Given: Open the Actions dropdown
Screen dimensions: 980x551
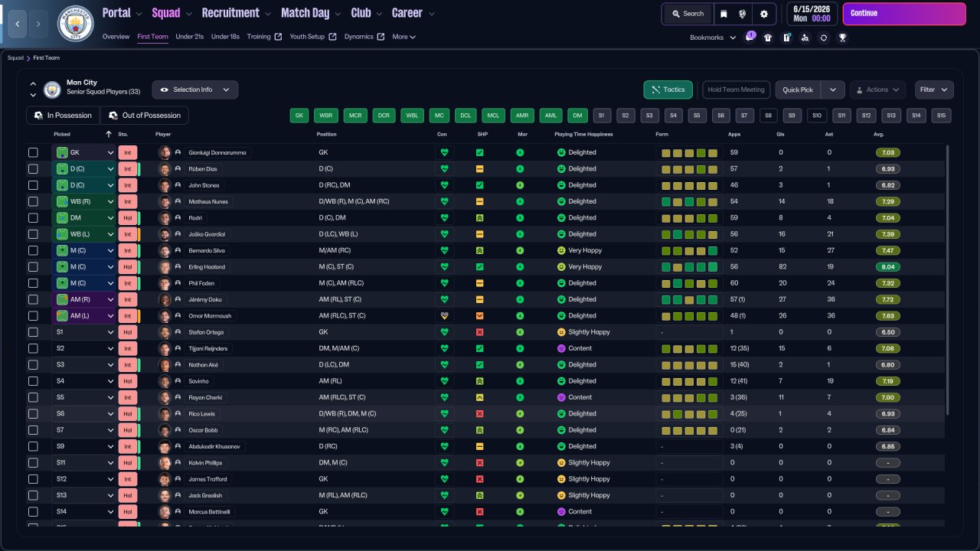Looking at the screenshot, I should tap(877, 90).
